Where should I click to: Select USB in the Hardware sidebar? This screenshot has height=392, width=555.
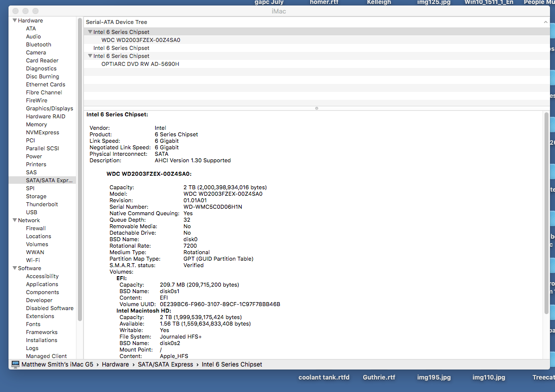click(x=31, y=212)
